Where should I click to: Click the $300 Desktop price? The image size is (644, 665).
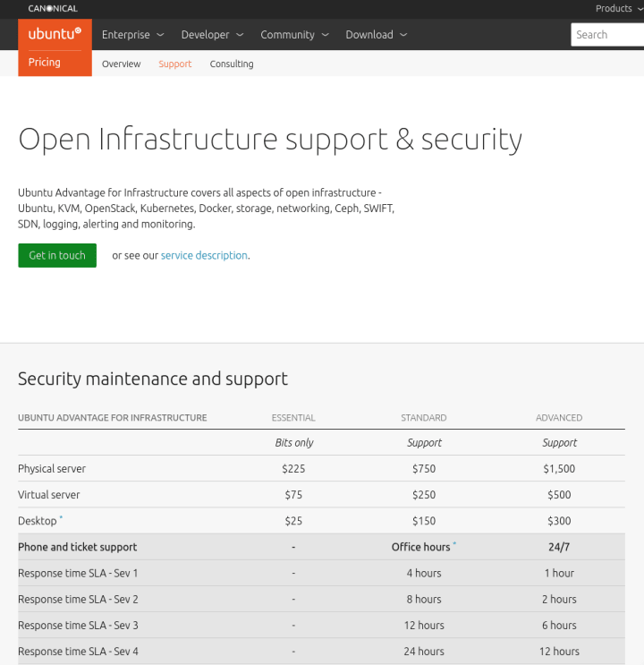559,521
